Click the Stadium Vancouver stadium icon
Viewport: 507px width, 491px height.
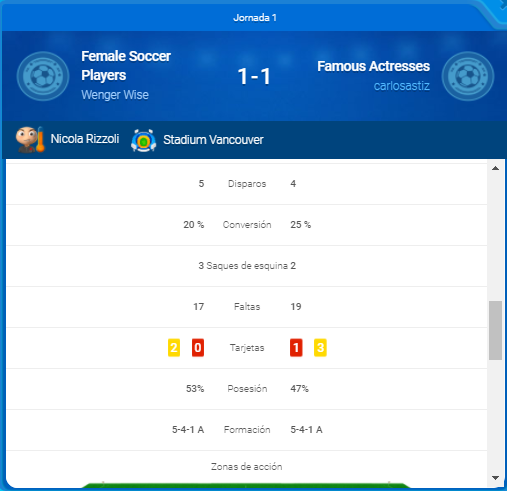(144, 140)
